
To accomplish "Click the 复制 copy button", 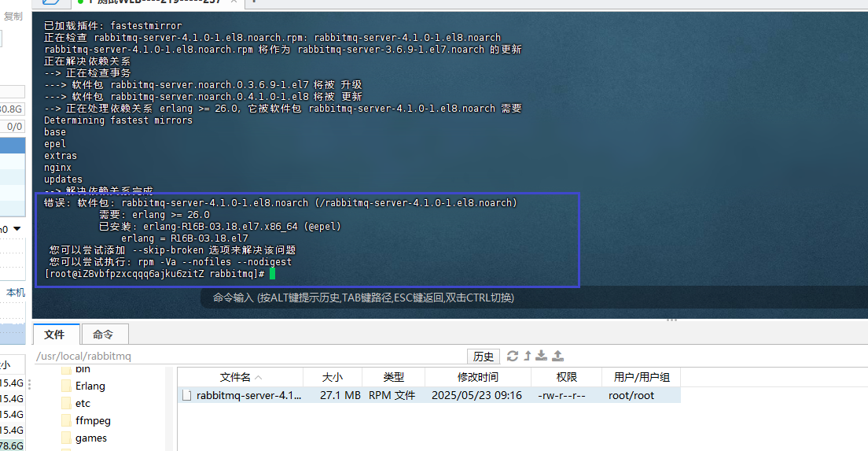I will (13, 17).
